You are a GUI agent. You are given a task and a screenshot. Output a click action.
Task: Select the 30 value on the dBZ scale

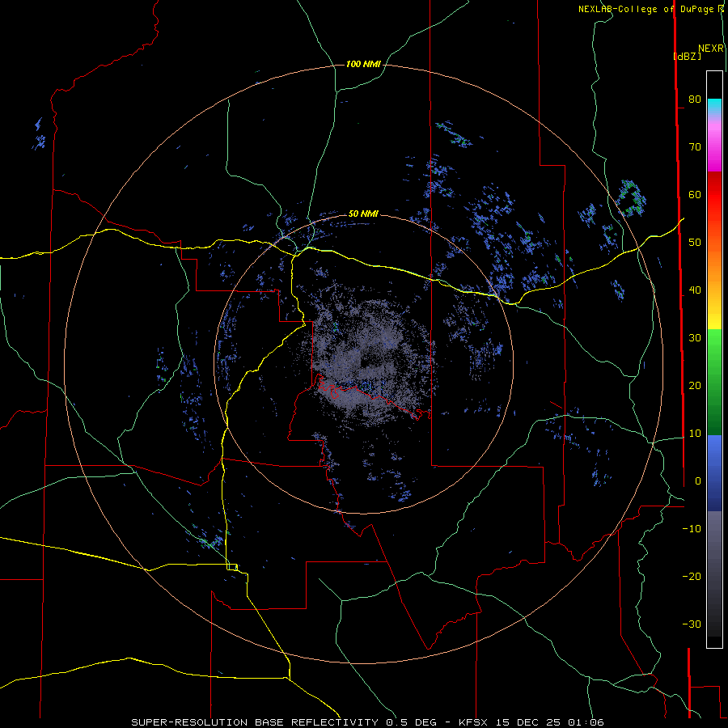coord(695,337)
